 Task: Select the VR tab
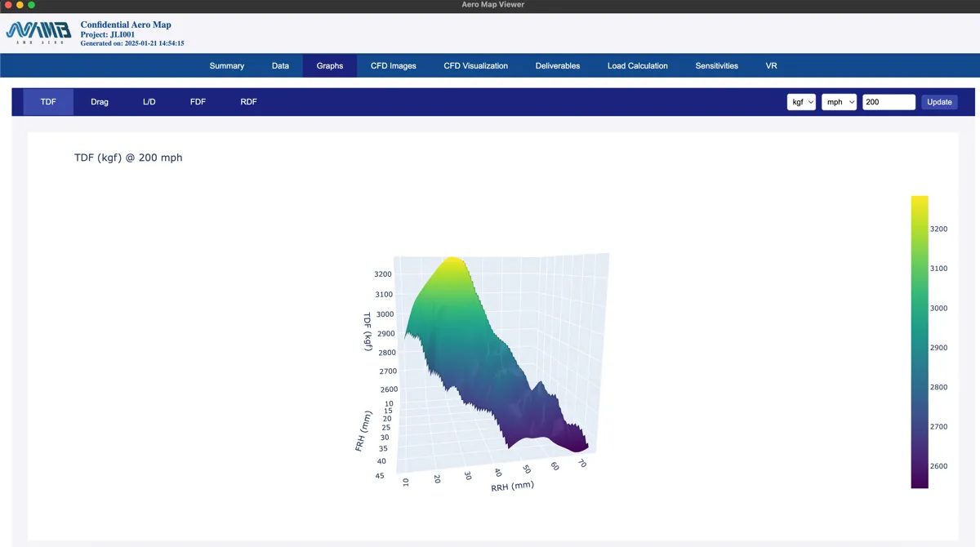coord(771,66)
